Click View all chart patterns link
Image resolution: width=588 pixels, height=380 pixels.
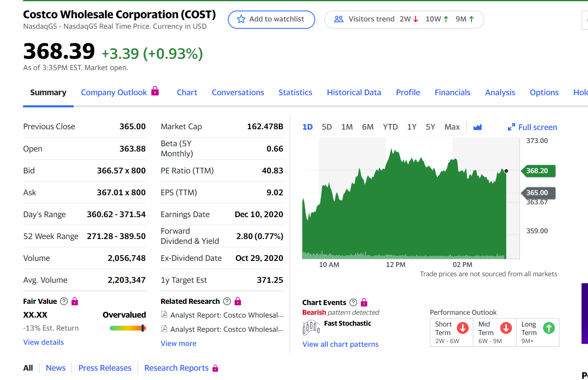pyautogui.click(x=340, y=344)
